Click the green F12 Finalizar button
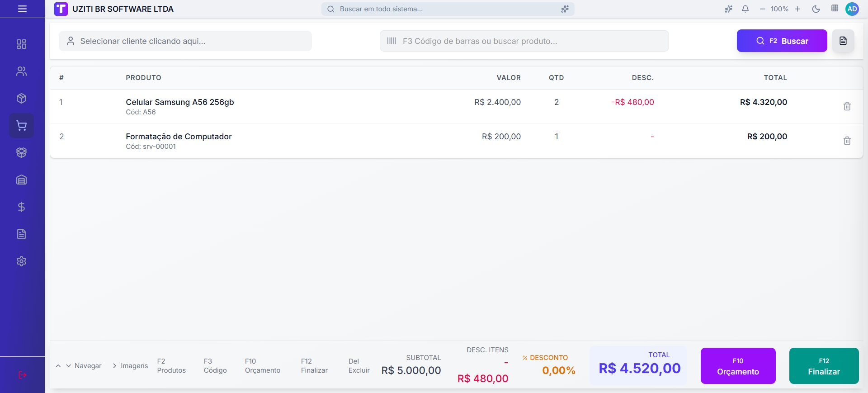868x393 pixels. coord(824,366)
